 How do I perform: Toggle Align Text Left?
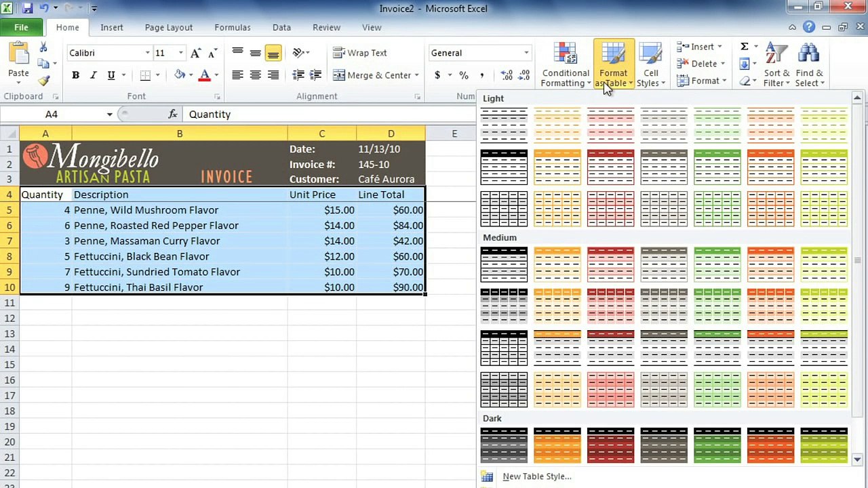click(x=237, y=75)
